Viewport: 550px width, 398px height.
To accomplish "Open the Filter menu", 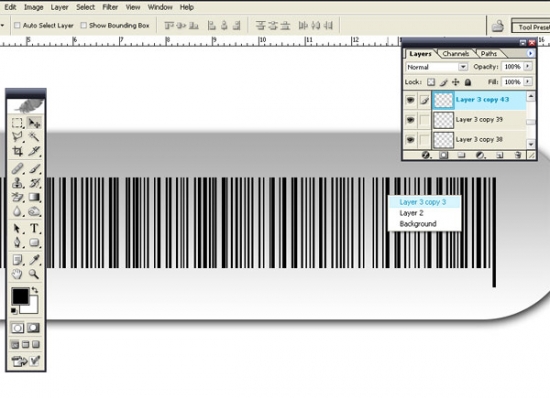I will 110,7.
